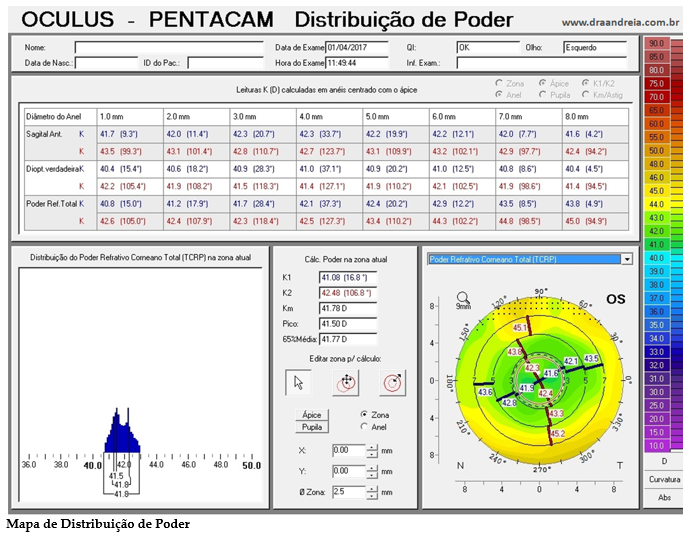Click the 9mm magnifier zoom icon
Image resolution: width=685 pixels, height=534 pixels.
(x=463, y=300)
